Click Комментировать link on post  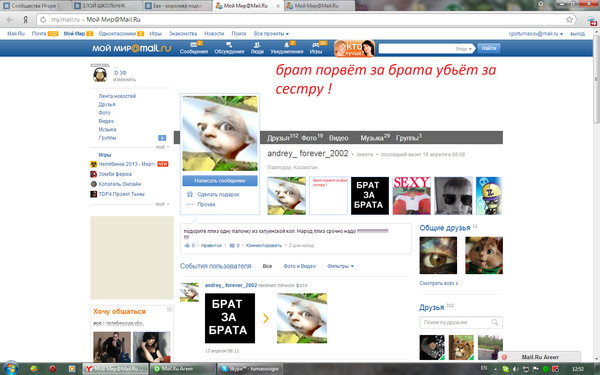[264, 245]
